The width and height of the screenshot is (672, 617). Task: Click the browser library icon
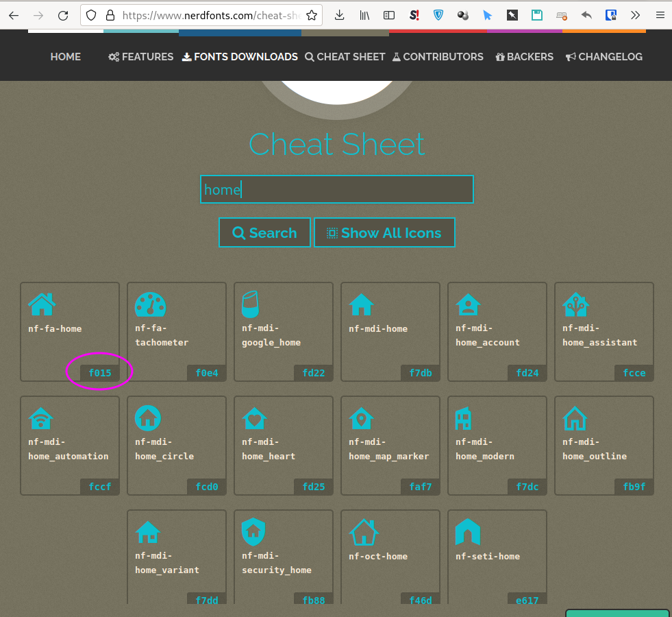[364, 14]
